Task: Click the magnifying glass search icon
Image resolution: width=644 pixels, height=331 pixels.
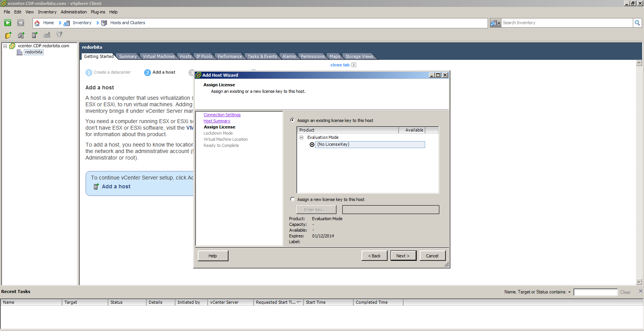Action: [637, 23]
